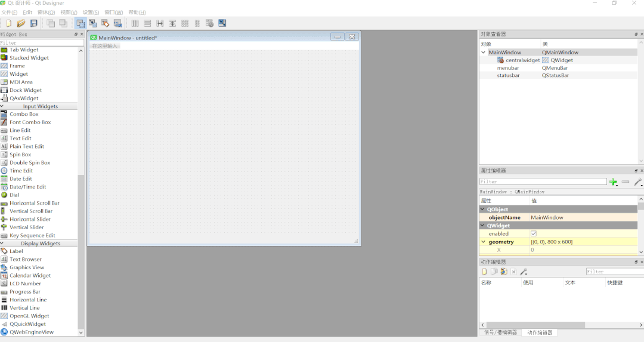
Task: Select the Edit Widgets mode icon
Action: 80,23
